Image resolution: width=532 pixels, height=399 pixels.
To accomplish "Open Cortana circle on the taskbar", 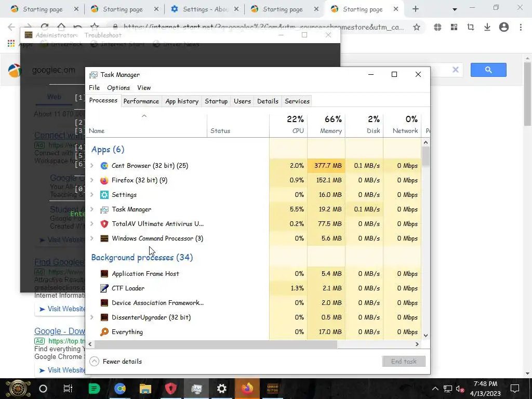I will pos(43,389).
